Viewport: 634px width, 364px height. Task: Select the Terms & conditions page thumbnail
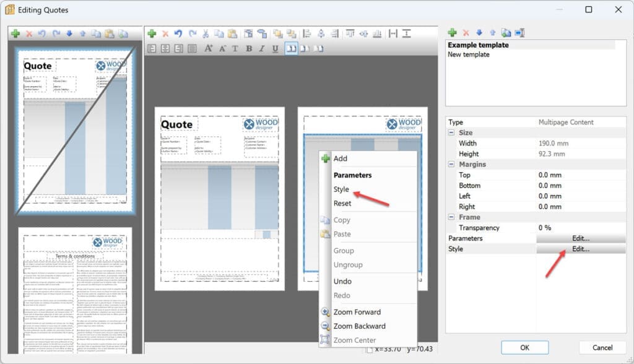(75, 290)
